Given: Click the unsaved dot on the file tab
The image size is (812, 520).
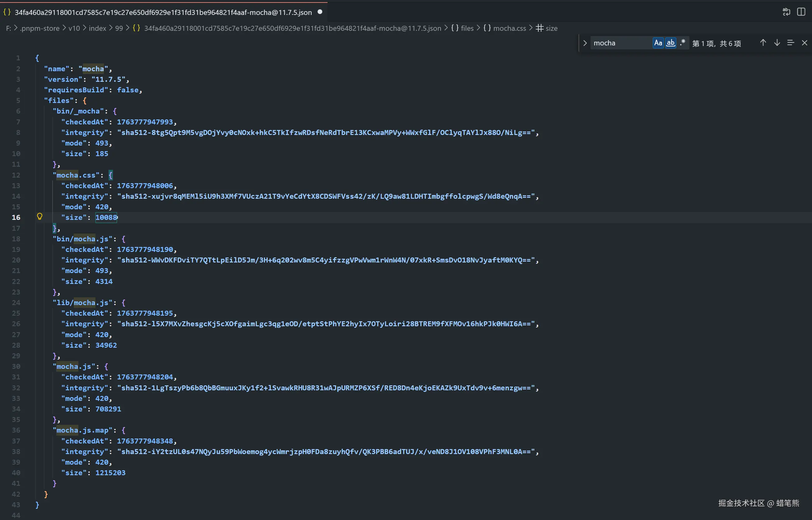Looking at the screenshot, I should pyautogui.click(x=320, y=12).
